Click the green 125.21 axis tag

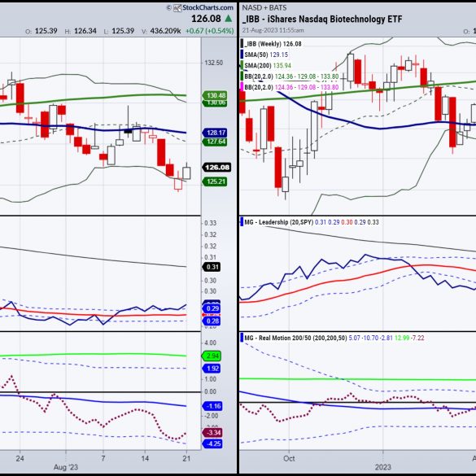(x=215, y=181)
